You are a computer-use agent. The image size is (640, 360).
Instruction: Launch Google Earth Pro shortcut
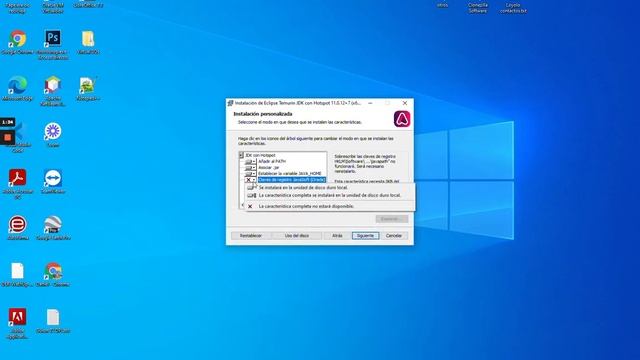(53, 224)
